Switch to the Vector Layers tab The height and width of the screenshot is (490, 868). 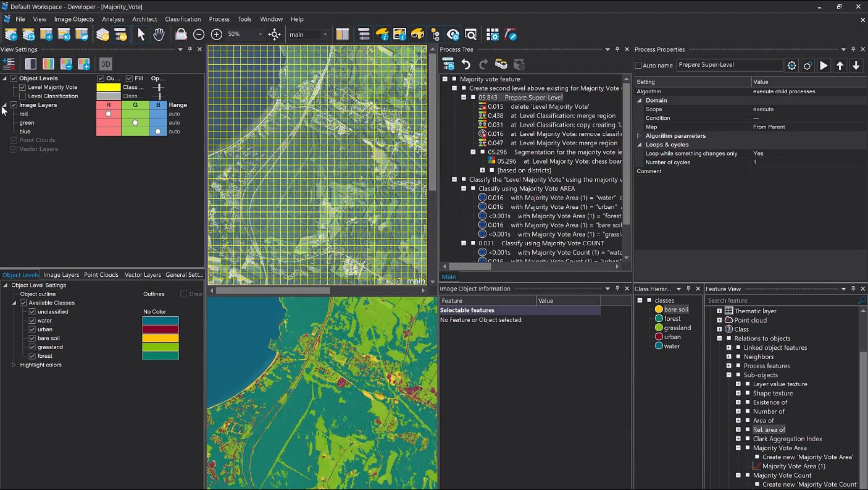[x=142, y=275]
